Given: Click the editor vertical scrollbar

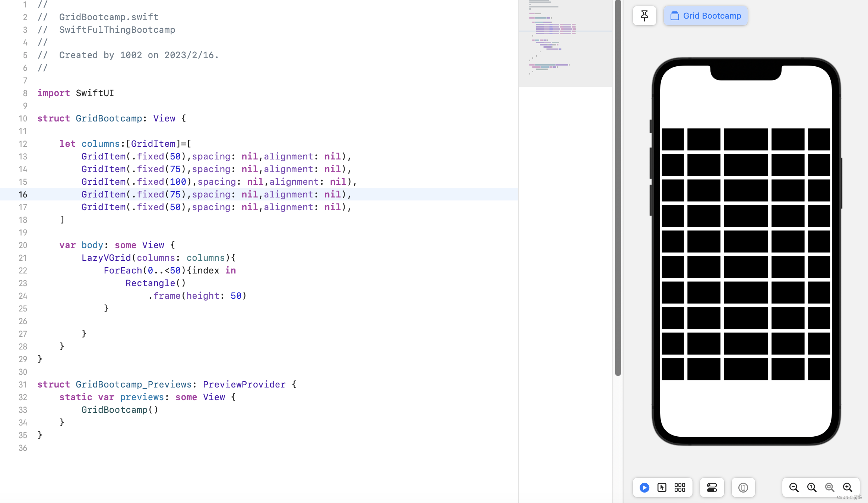Looking at the screenshot, I should tap(618, 186).
